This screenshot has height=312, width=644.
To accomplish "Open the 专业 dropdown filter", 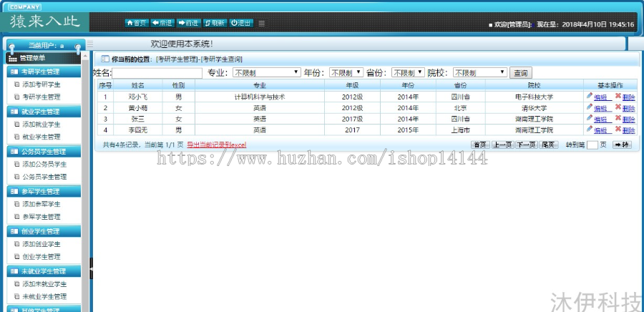I will click(267, 73).
